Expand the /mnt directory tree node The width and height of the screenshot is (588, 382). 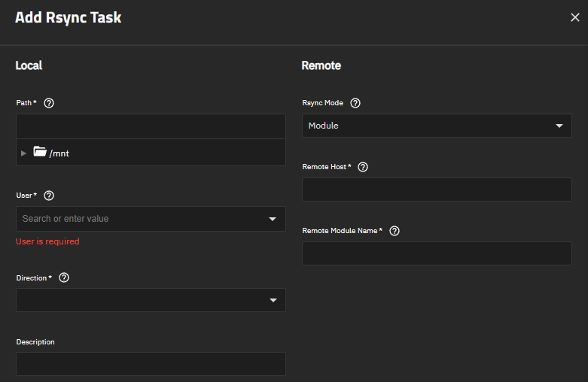pos(23,153)
